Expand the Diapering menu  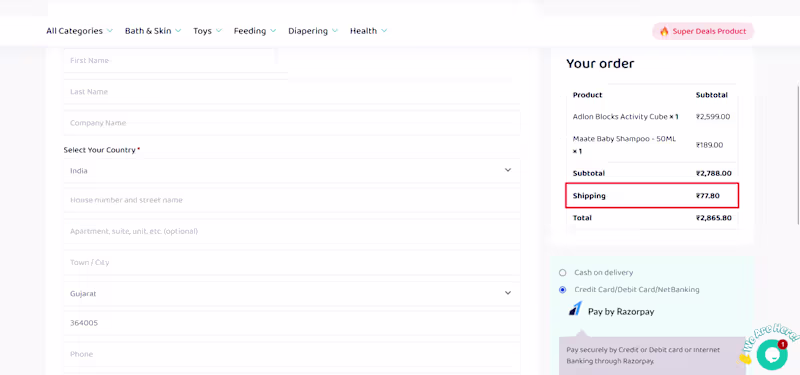tap(313, 31)
